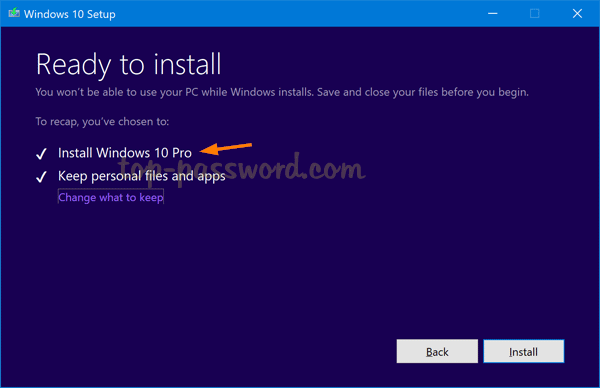This screenshot has width=600, height=388.
Task: Click the Windows 10 Setup title bar icon
Action: tap(14, 13)
